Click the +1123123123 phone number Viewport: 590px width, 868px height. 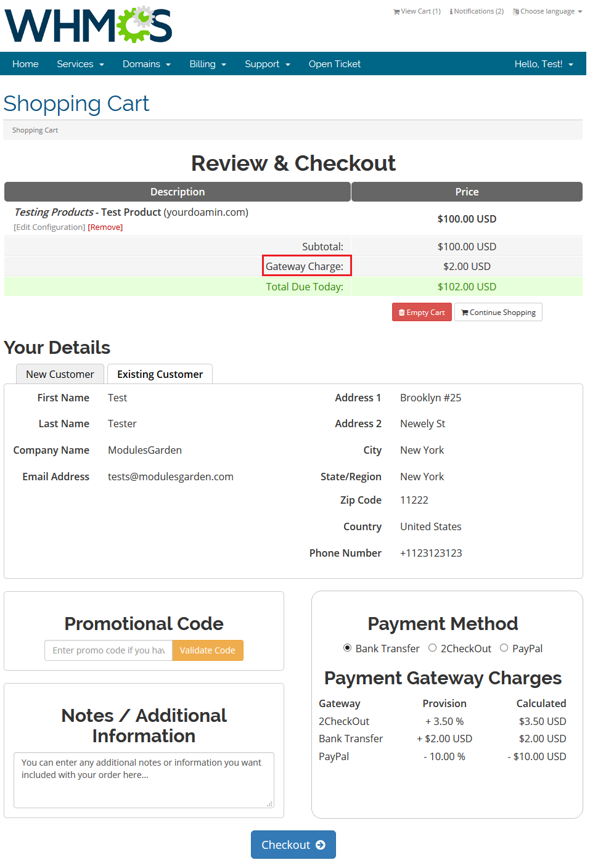click(431, 553)
